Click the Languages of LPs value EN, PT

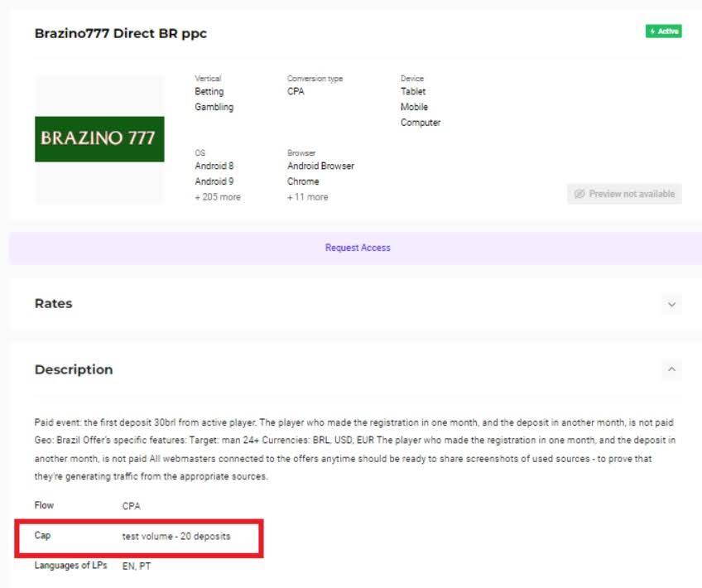(137, 566)
